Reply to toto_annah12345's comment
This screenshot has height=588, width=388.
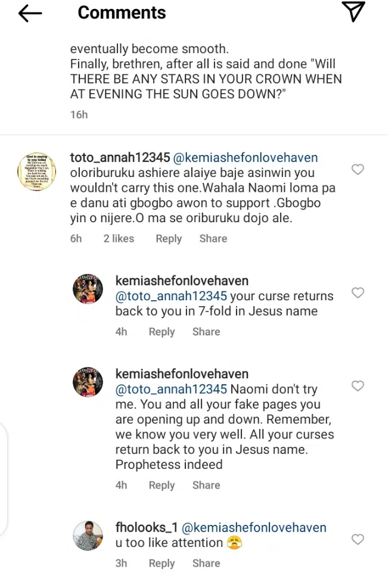click(169, 238)
